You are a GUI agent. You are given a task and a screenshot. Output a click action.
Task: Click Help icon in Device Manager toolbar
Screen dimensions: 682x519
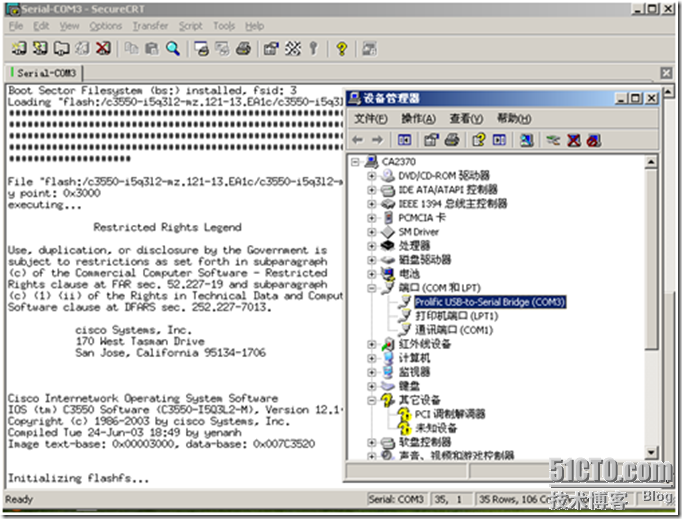click(479, 140)
